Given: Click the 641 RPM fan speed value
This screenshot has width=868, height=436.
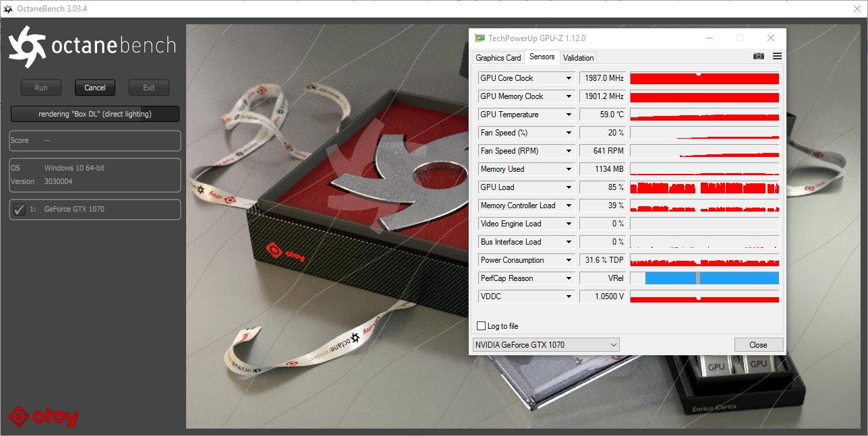Looking at the screenshot, I should coord(603,151).
